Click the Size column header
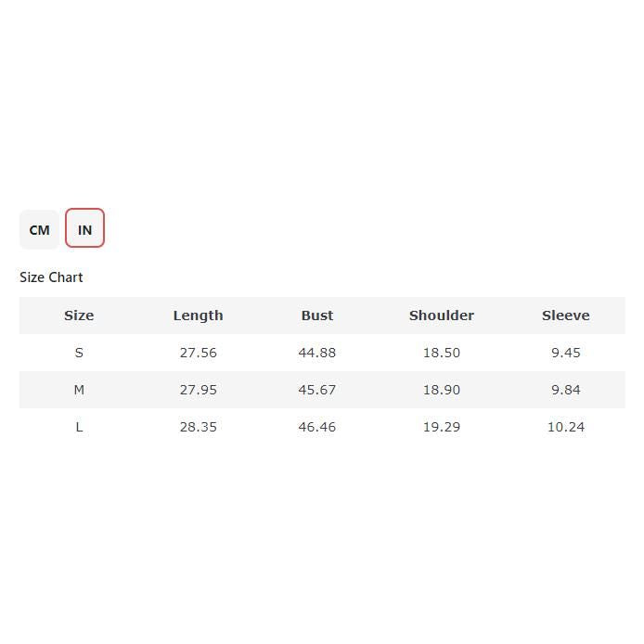The image size is (644, 644). coord(79,316)
